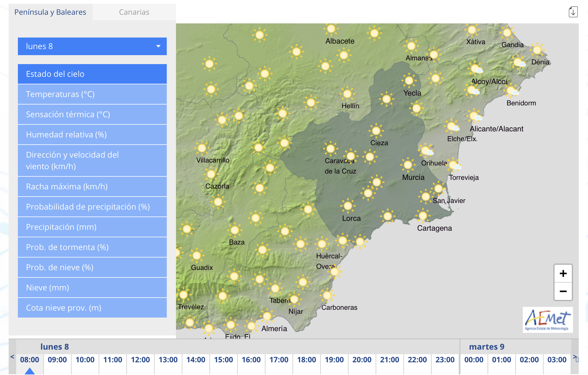Viewport: 588px width, 375px height.
Task: Switch to the Canarias tab
Action: [134, 12]
